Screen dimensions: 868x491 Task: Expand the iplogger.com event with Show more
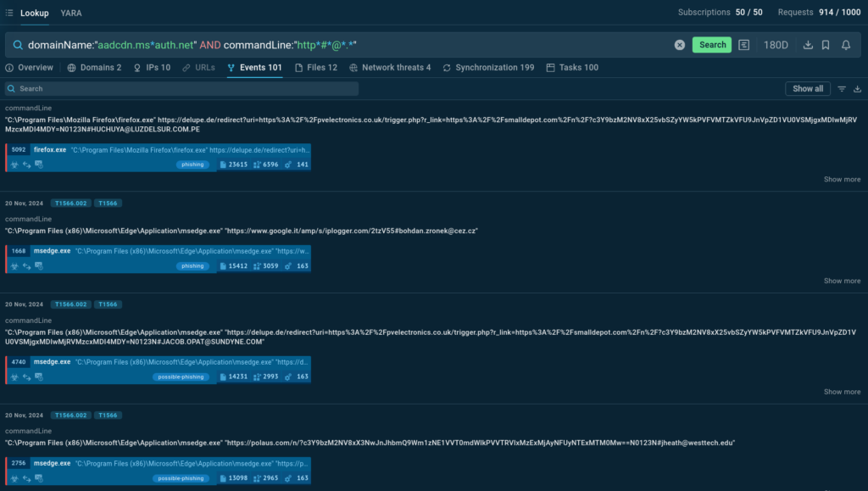(842, 281)
